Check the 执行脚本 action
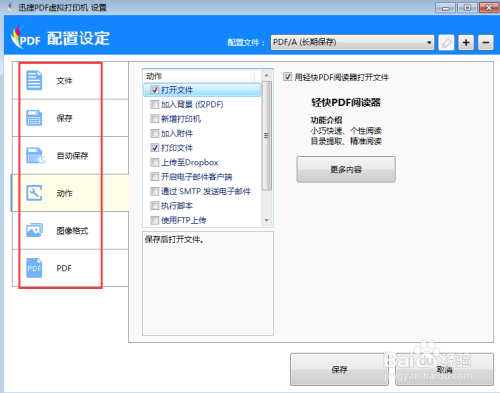Screen dimensions: 500x393 click(x=155, y=206)
